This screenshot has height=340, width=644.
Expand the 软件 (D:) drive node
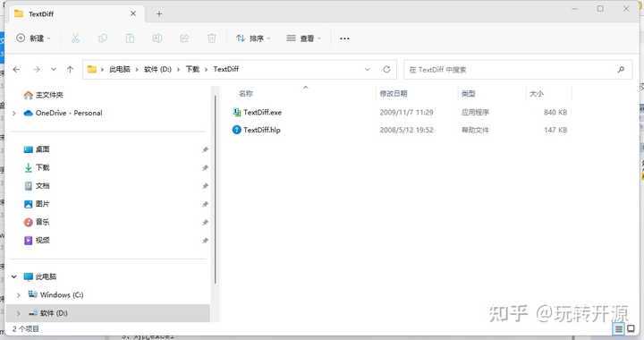(19, 313)
